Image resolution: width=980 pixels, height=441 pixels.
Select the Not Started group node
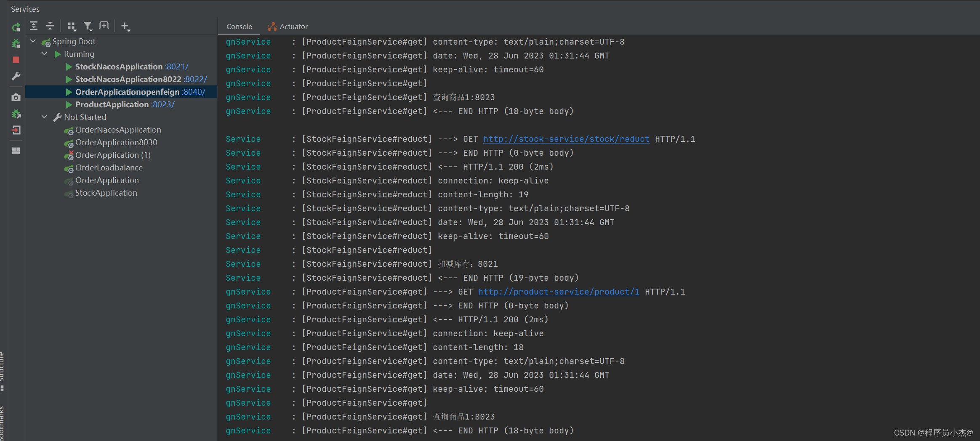point(85,117)
